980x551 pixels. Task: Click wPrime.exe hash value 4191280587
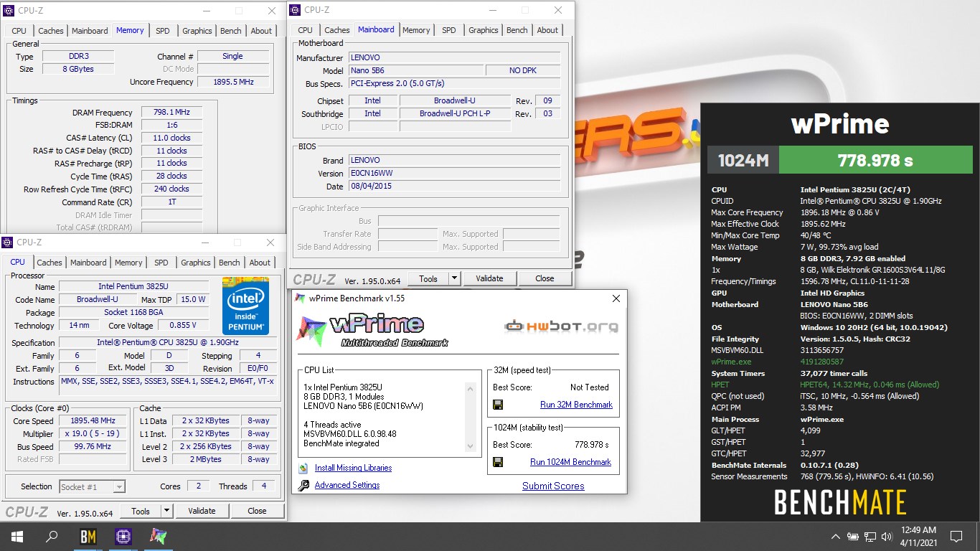point(822,362)
